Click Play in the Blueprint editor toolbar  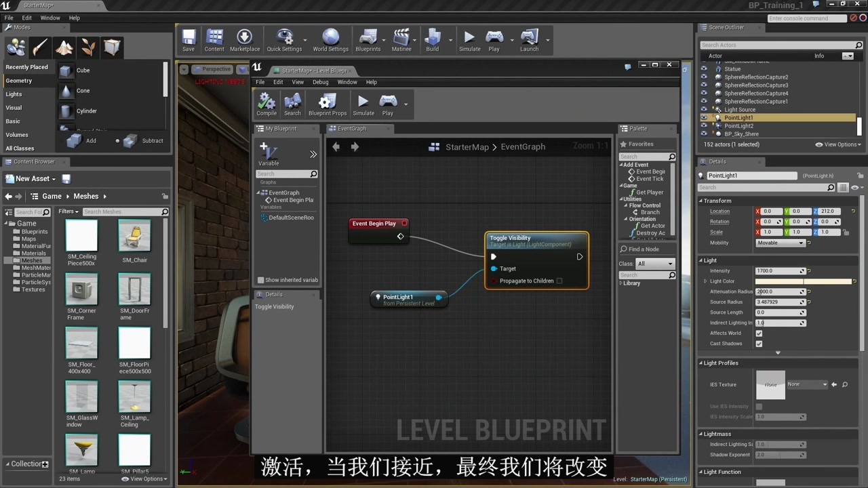coord(388,104)
